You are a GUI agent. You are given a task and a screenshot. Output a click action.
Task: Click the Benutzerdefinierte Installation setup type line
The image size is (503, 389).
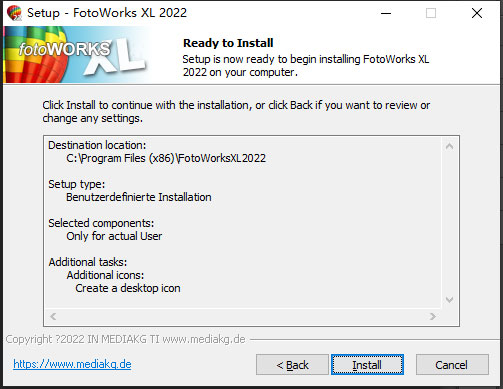tap(139, 197)
